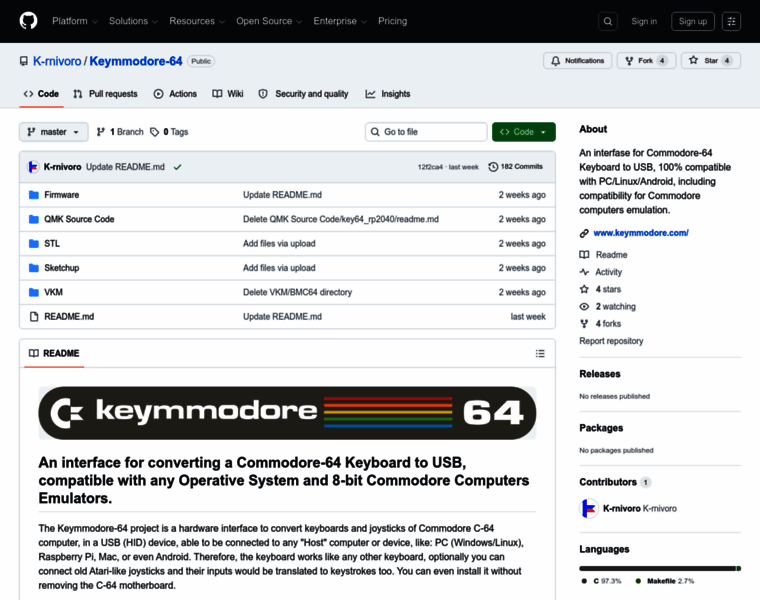Screen dimensions: 760x600
Task: Click the command palette icon in header
Action: (x=731, y=21)
